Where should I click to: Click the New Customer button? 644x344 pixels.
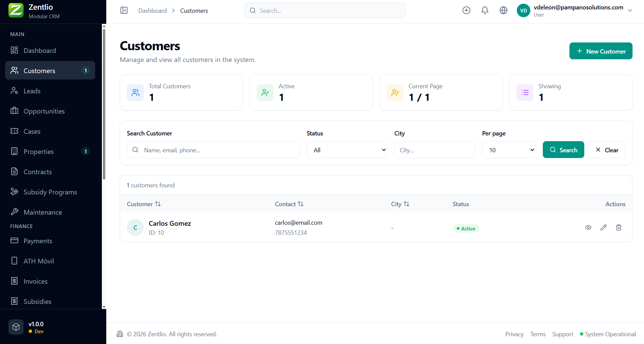point(601,51)
